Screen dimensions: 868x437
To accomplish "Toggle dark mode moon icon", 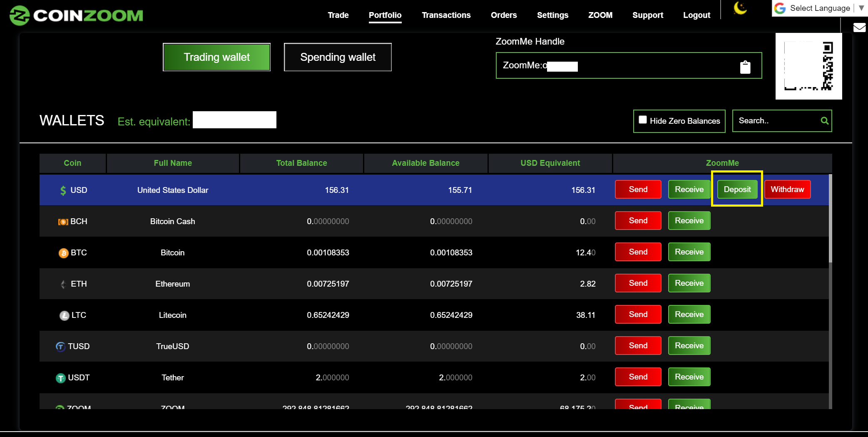I will (x=740, y=8).
